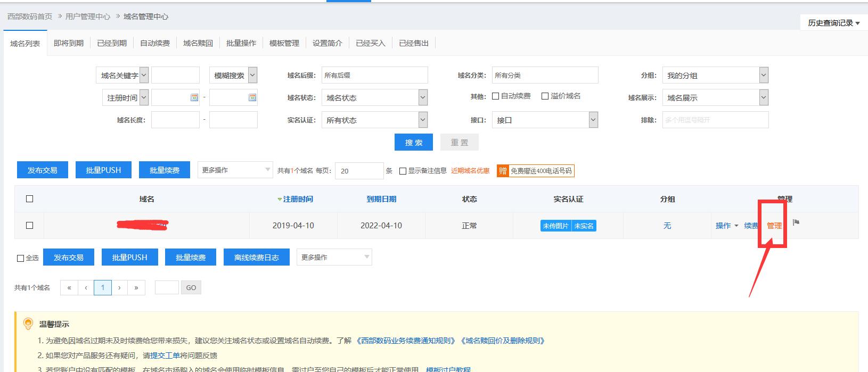The image size is (868, 372).
Task: Go to next page with › button
Action: [x=119, y=287]
